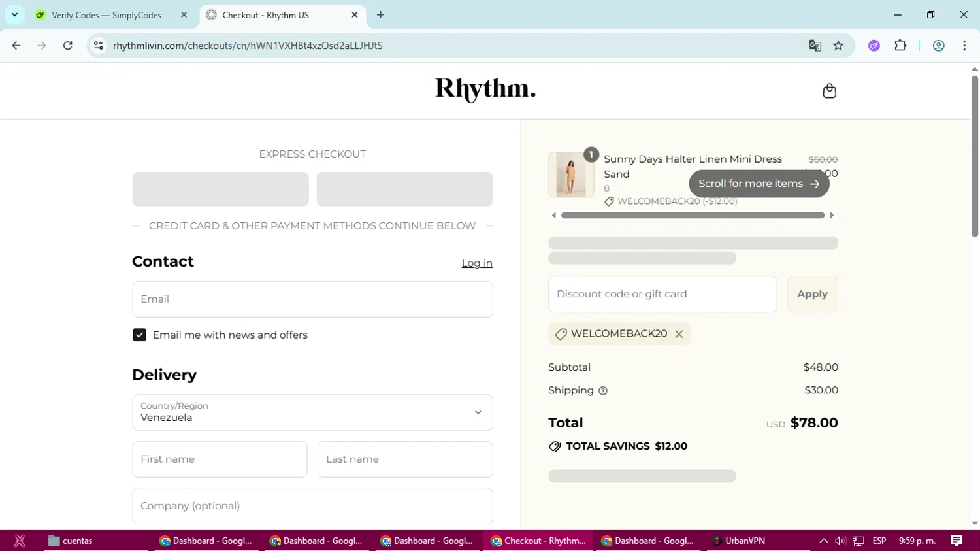The image size is (980, 551).
Task: Click the Total $78.00 amount
Action: coord(814,423)
